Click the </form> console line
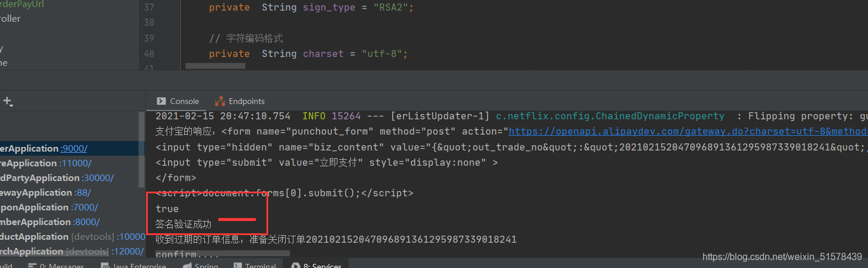The height and width of the screenshot is (268, 868). (176, 177)
